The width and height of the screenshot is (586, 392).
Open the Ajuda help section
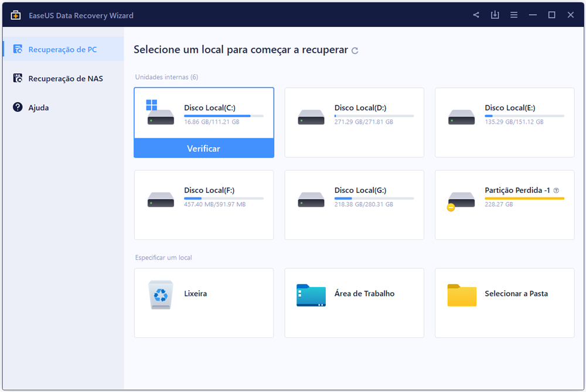tap(39, 108)
